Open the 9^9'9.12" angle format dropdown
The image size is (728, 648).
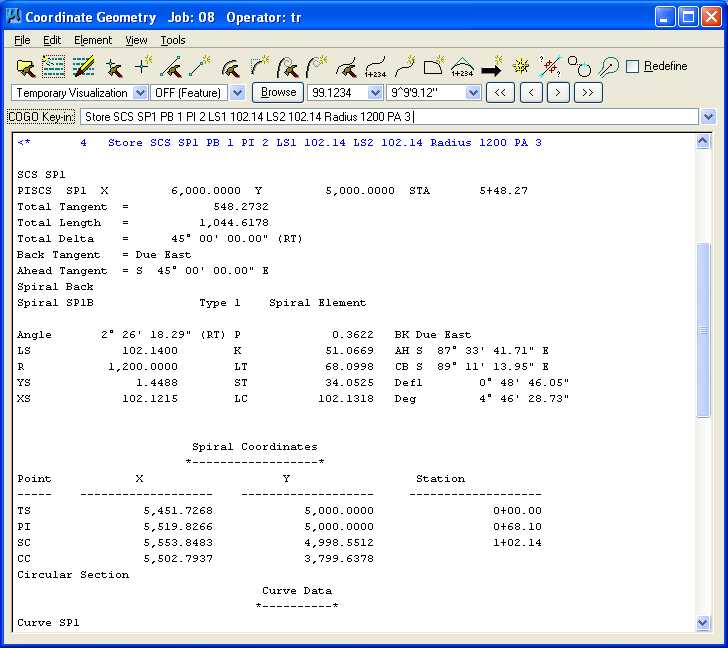click(473, 93)
